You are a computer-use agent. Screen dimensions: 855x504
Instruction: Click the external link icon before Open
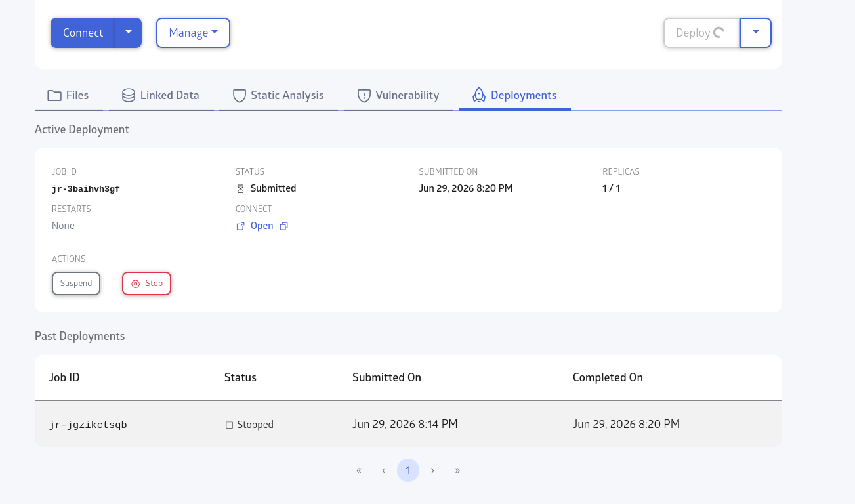coord(240,226)
